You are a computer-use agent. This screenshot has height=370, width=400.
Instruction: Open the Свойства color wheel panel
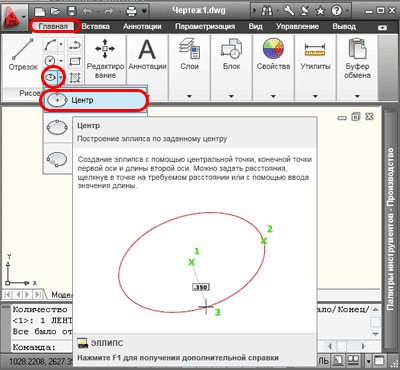click(273, 54)
